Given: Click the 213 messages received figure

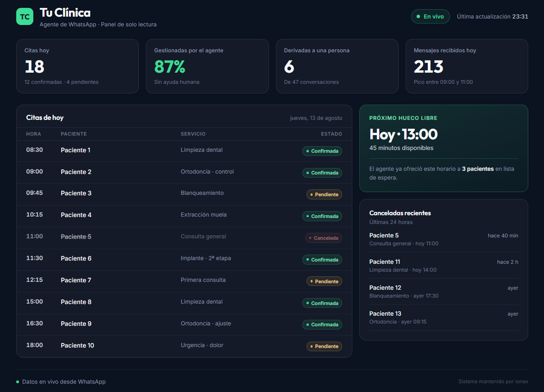Looking at the screenshot, I should point(428,67).
